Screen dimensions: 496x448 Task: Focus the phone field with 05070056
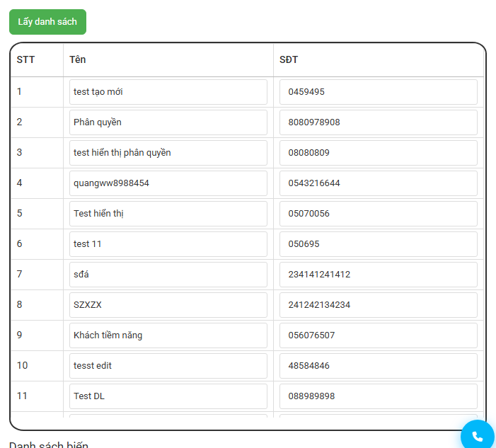[x=379, y=214]
